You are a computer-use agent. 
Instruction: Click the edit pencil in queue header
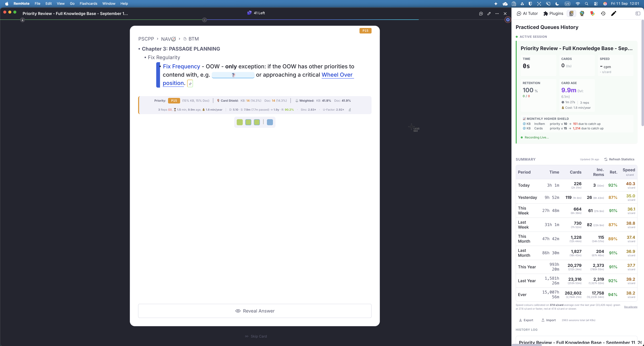click(x=489, y=13)
